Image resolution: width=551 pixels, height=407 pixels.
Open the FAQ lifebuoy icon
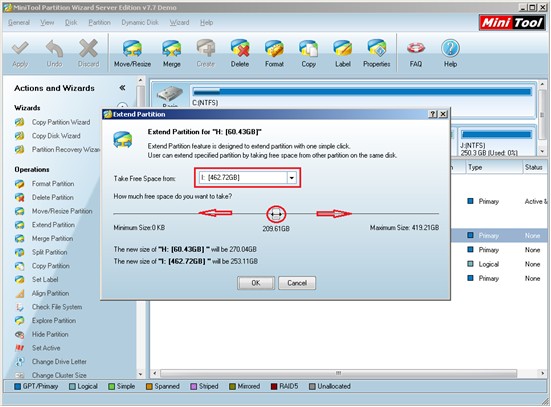tap(416, 54)
